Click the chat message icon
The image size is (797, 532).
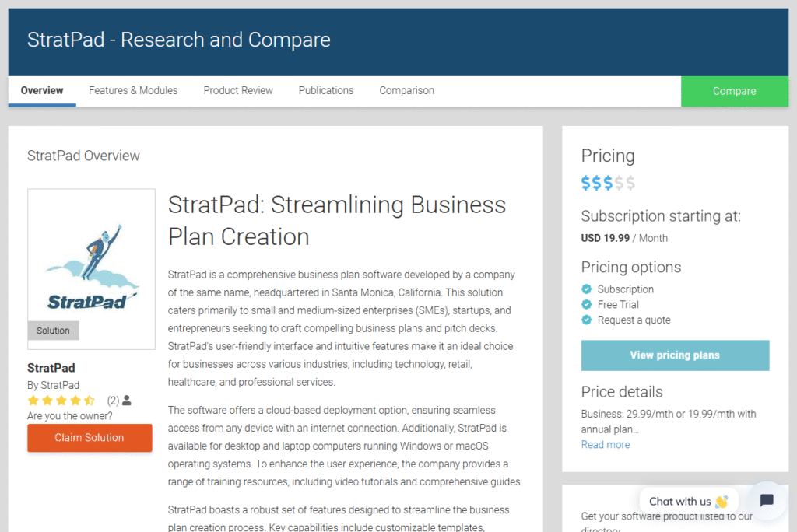point(767,501)
